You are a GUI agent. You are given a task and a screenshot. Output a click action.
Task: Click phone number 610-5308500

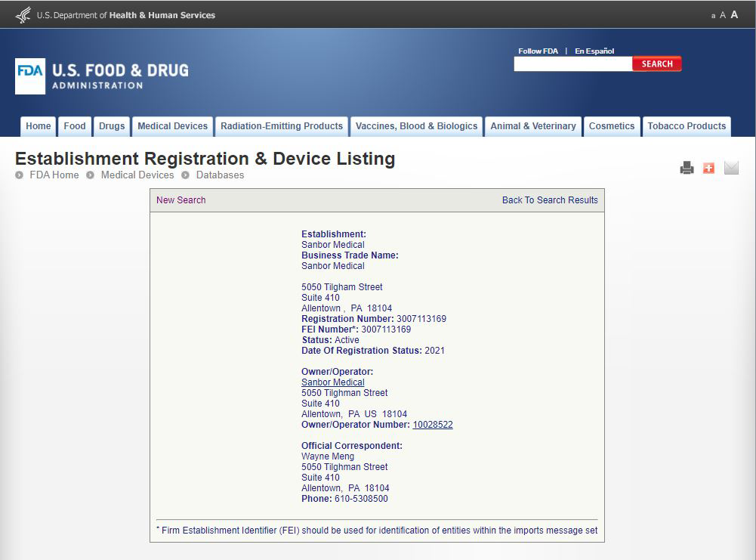tap(361, 499)
